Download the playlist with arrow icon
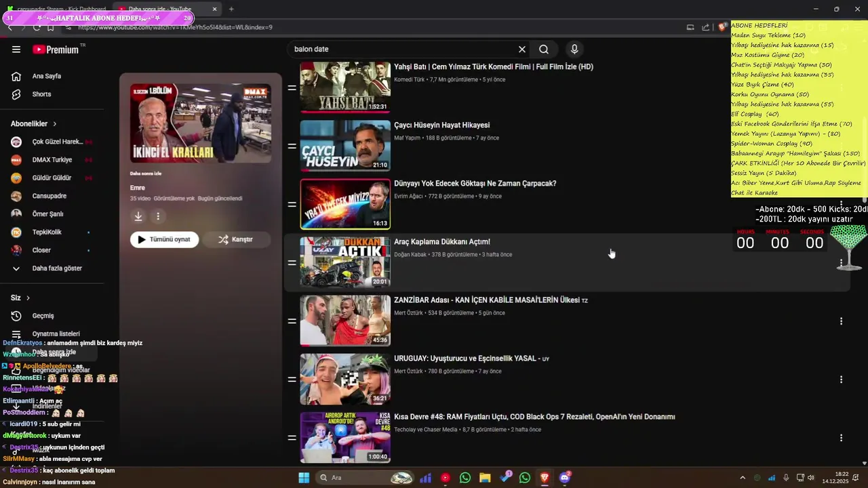 tap(138, 216)
